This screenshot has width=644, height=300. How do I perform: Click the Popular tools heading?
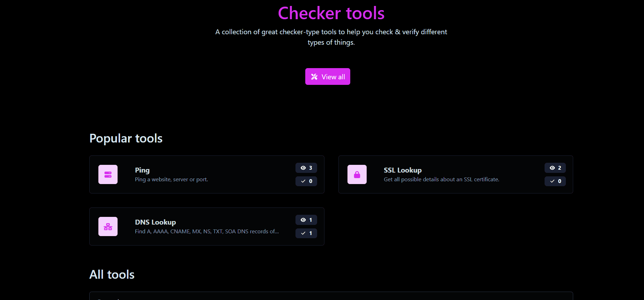tap(126, 138)
